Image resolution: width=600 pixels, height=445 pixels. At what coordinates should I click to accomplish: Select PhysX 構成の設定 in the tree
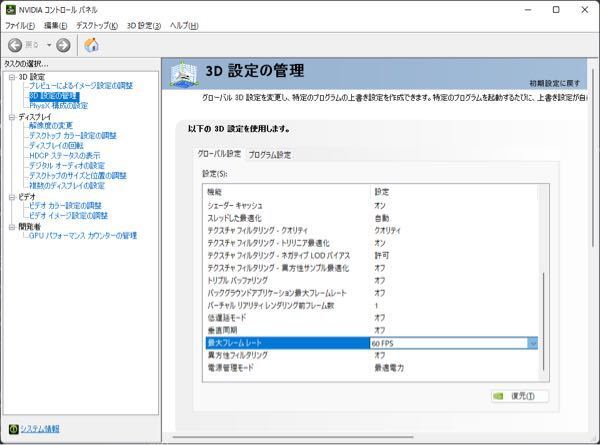59,106
